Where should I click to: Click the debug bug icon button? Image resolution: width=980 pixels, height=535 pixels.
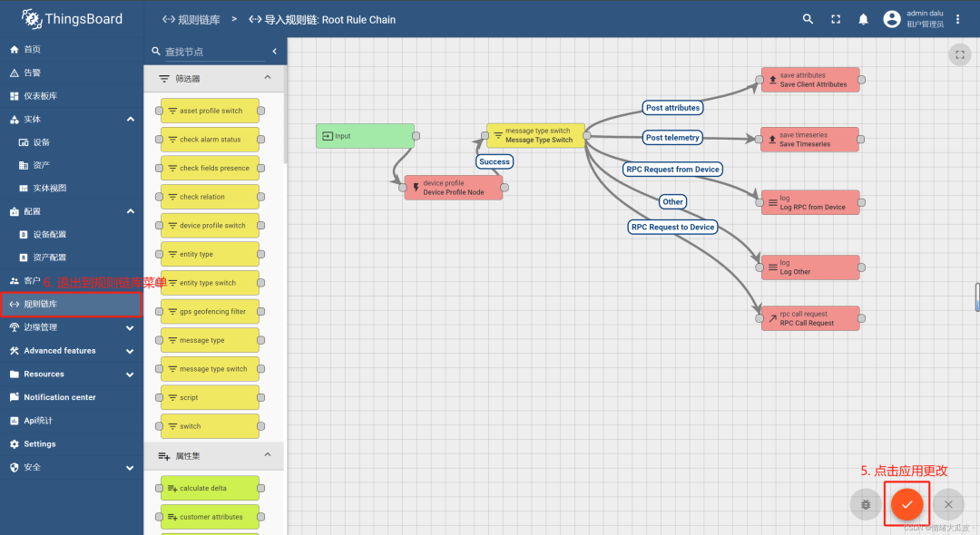pos(865,504)
